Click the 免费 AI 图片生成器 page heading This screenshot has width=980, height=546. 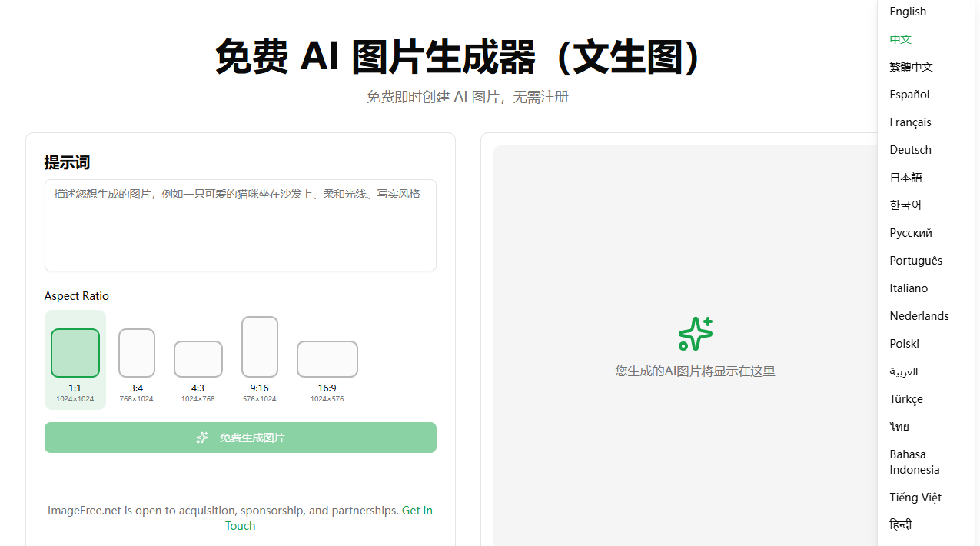click(x=458, y=56)
